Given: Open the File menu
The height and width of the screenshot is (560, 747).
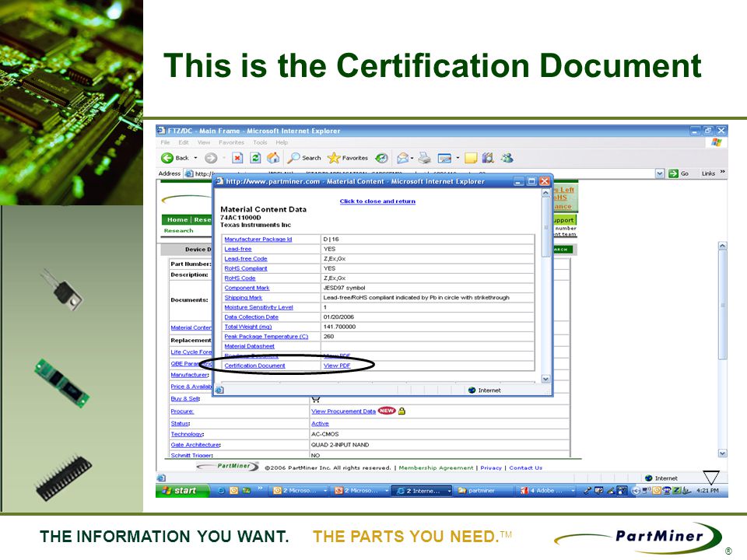Looking at the screenshot, I should [165, 142].
